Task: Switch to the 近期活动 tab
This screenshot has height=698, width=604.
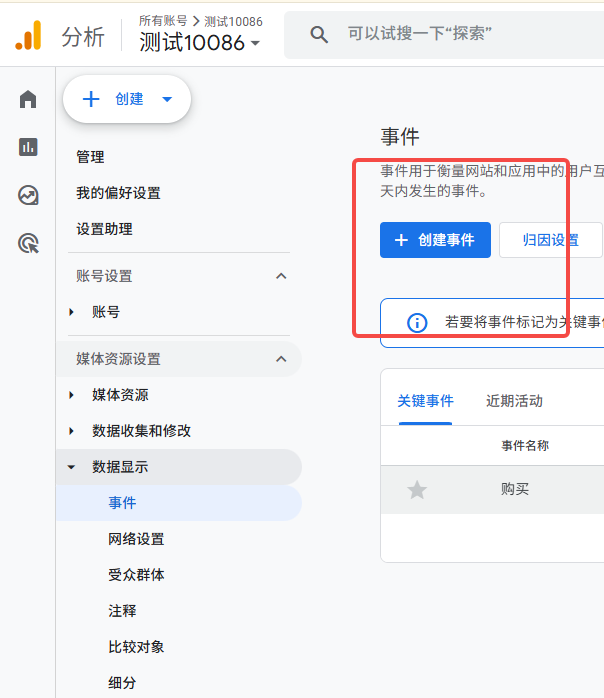Action: point(514,401)
